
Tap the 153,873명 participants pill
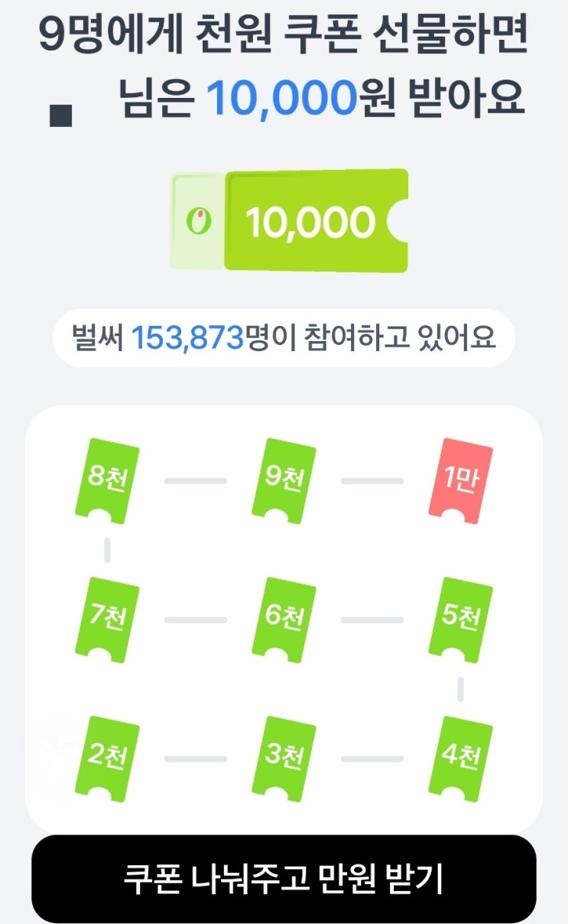pos(284,337)
